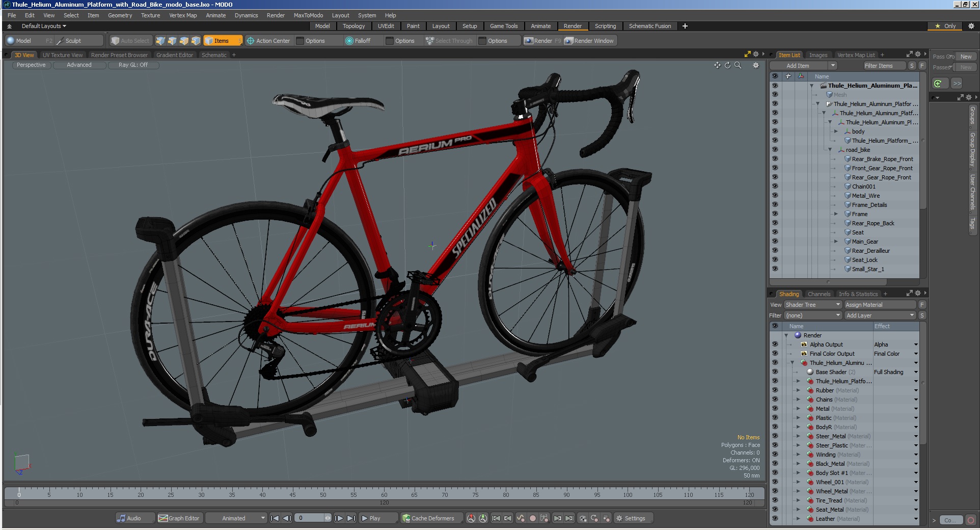Expand the Frame item in Item List

836,214
